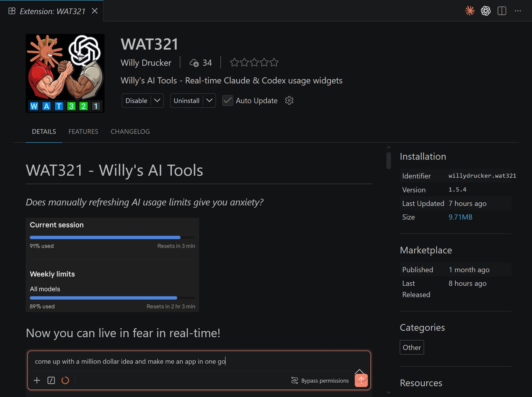Click the Installation section heading

click(423, 156)
